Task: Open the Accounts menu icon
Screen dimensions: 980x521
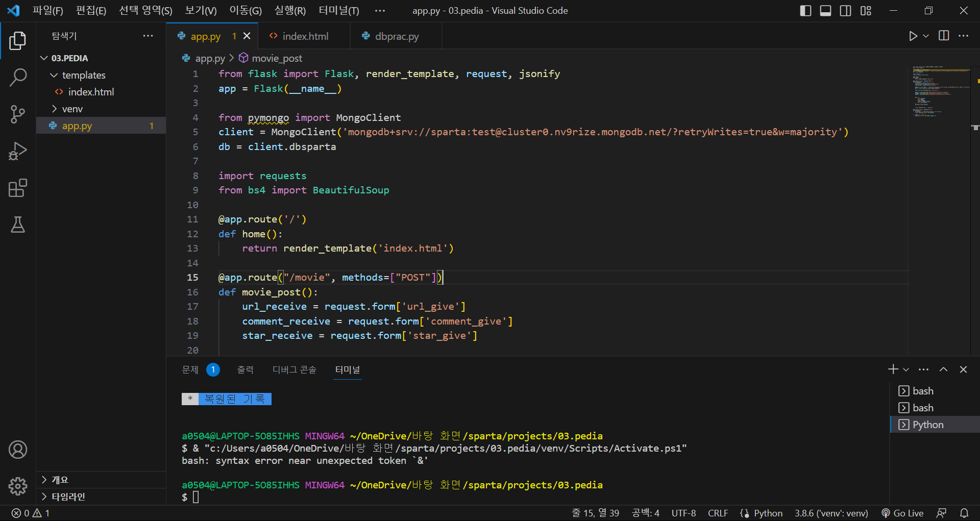Action: [x=18, y=450]
